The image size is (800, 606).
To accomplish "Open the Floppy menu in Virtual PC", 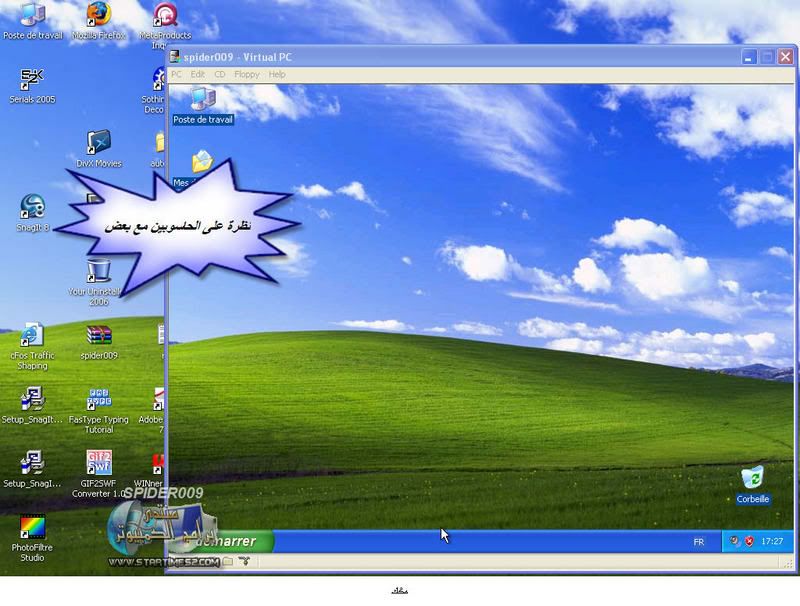I will 247,74.
